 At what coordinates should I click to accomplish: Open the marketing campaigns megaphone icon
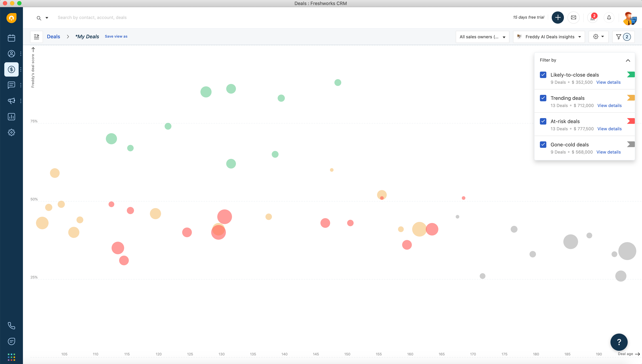[11, 101]
